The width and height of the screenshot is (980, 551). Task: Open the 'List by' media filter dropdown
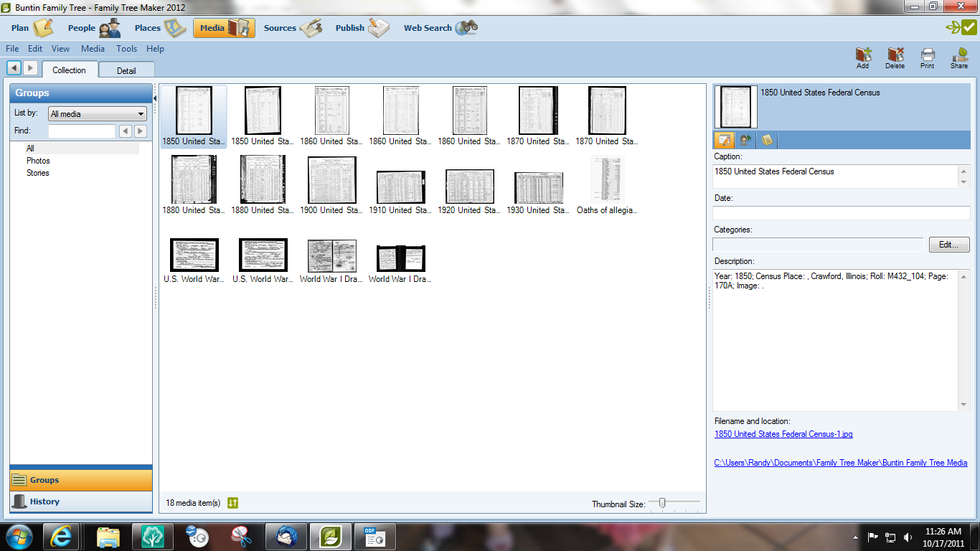click(x=97, y=113)
